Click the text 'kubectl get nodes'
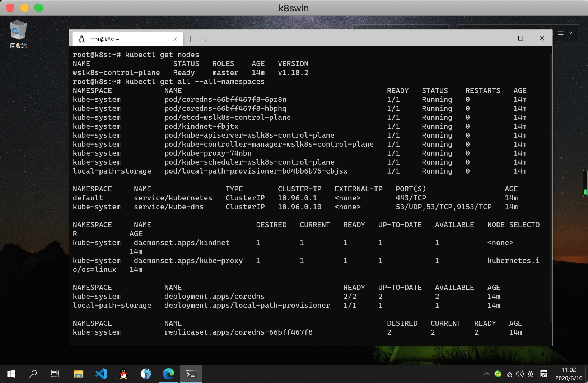588x383 pixels. (x=162, y=55)
